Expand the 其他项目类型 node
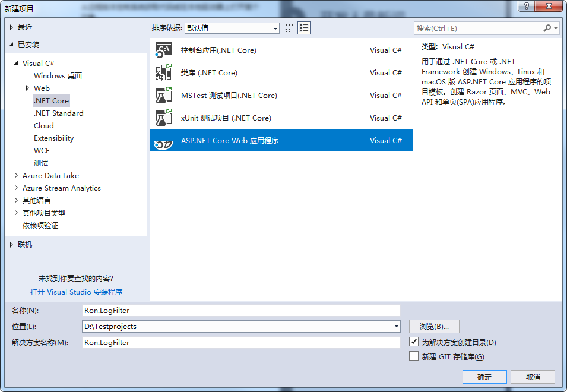The width and height of the screenshot is (567, 392). 16,213
